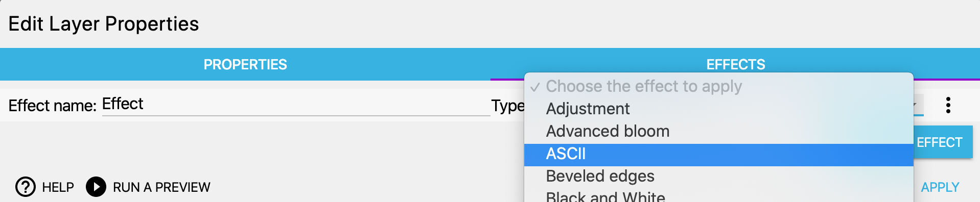Click the HELP text link
This screenshot has width=980, height=202.
[58, 187]
